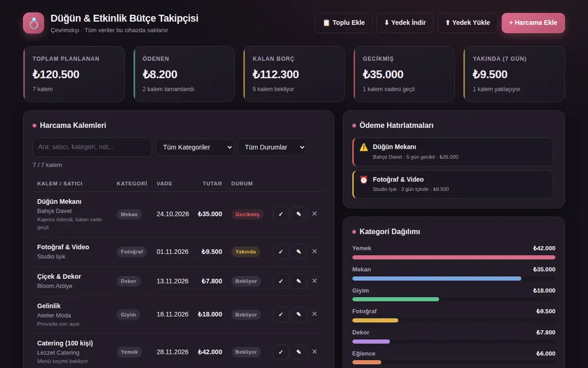Delete the Gelinlik item
This screenshot has width=588, height=368.
tap(315, 315)
